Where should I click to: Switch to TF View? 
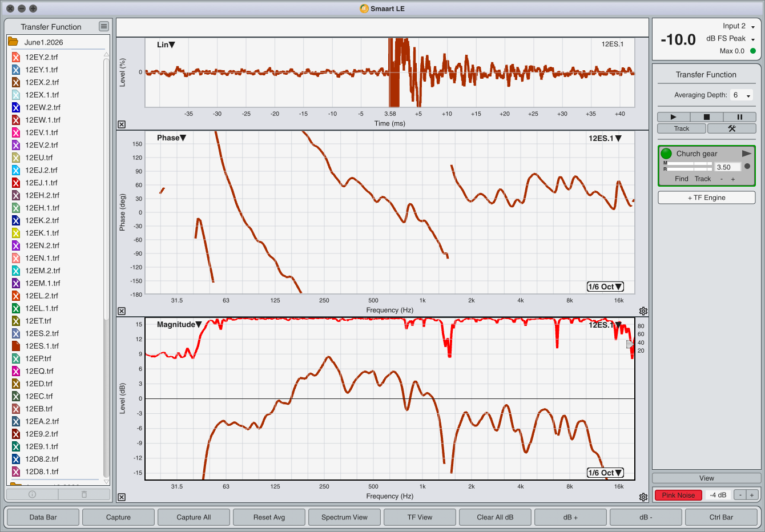(x=420, y=517)
